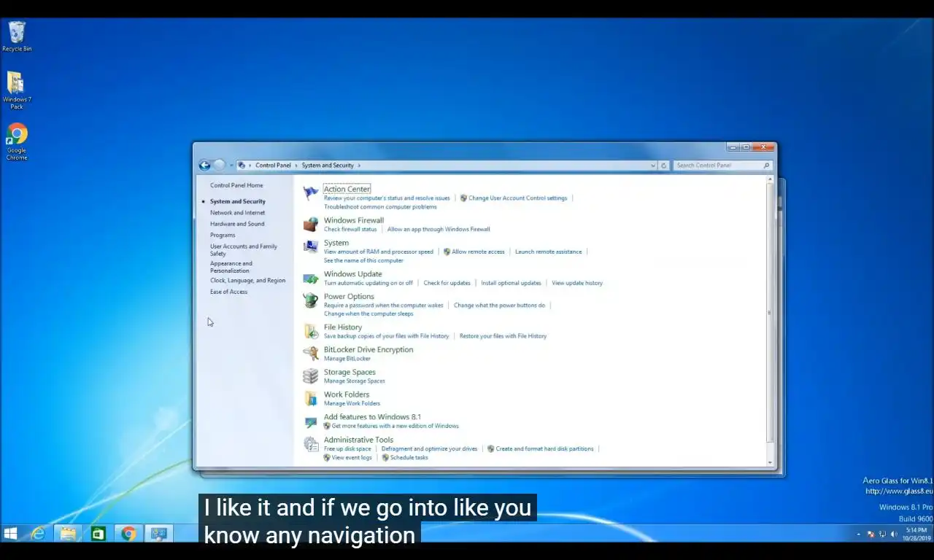Viewport: 934px width, 560px height.
Task: Open the Power Options battery icon
Action: pyautogui.click(x=311, y=300)
